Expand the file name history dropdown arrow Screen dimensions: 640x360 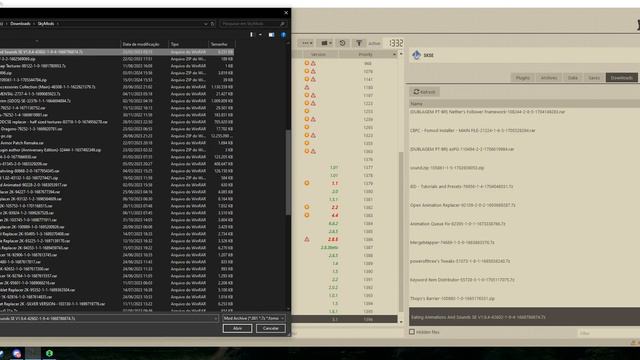tap(216, 318)
